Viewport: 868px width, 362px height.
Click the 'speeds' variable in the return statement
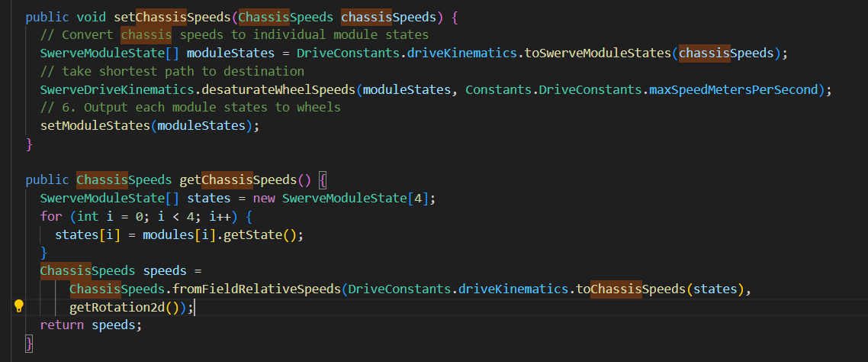(114, 325)
